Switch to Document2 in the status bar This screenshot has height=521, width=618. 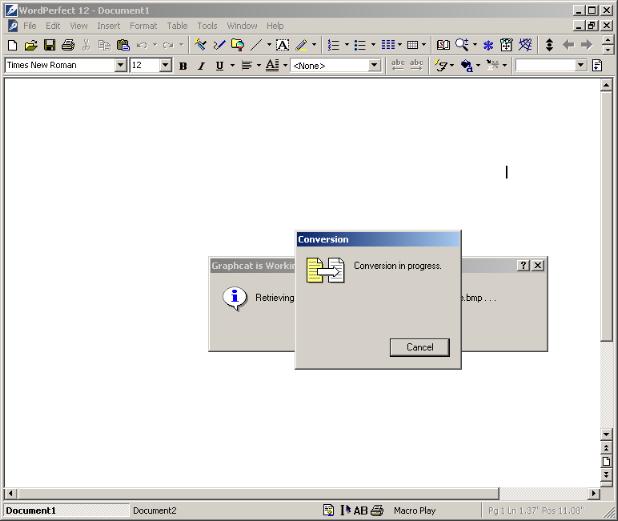[154, 511]
